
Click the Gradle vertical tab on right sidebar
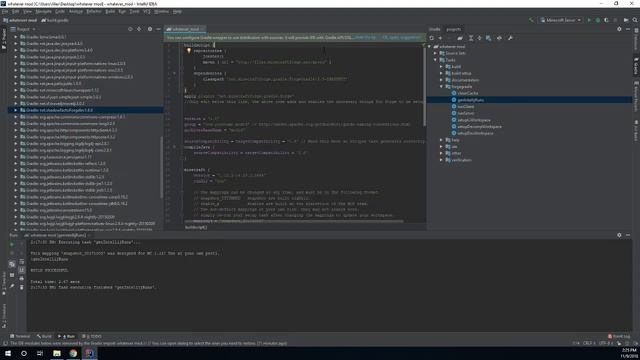pyautogui.click(x=636, y=66)
